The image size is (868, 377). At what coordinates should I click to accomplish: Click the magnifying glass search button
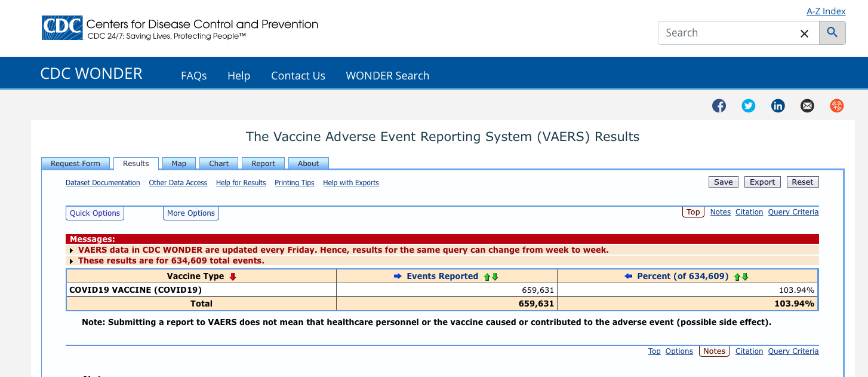[x=832, y=33]
